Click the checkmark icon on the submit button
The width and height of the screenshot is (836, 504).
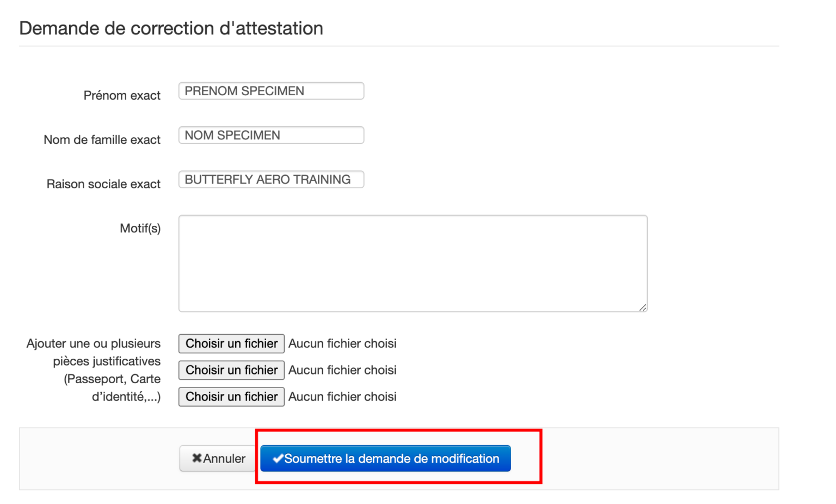pos(278,459)
